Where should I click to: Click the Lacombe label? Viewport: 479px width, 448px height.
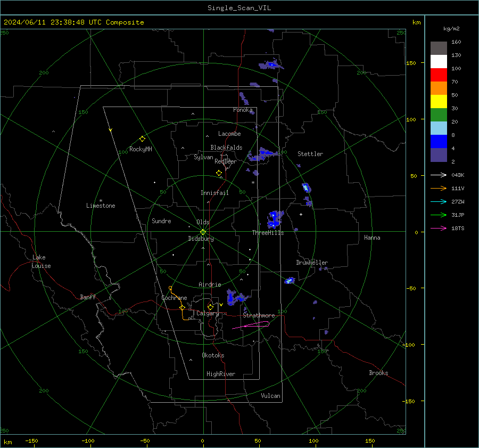pos(229,134)
